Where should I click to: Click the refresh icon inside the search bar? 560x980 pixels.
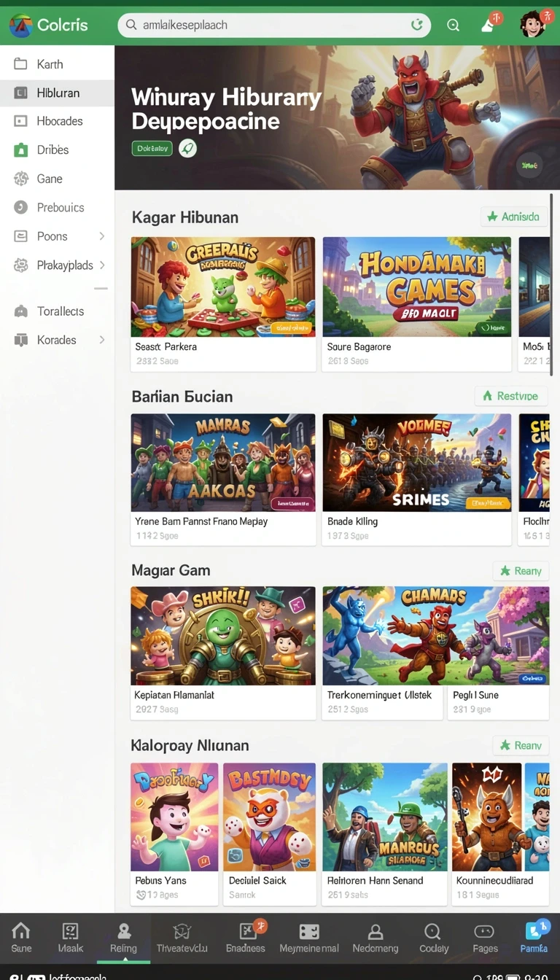point(417,25)
